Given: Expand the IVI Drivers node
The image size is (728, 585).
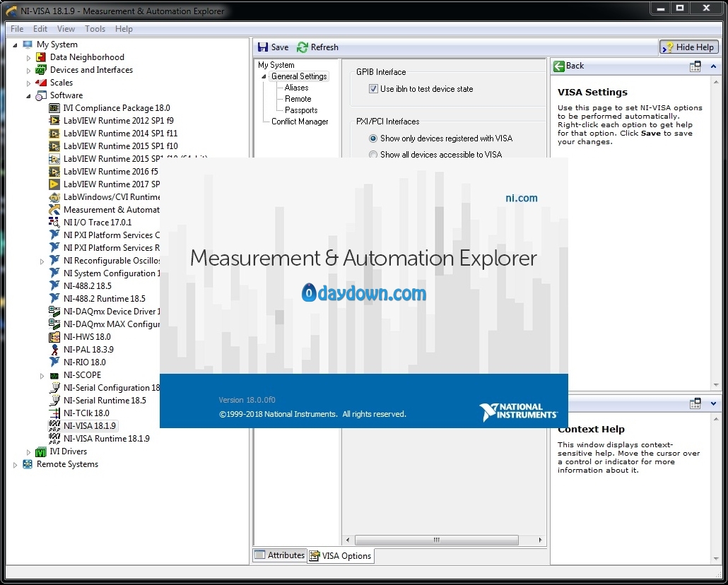Looking at the screenshot, I should 29,451.
